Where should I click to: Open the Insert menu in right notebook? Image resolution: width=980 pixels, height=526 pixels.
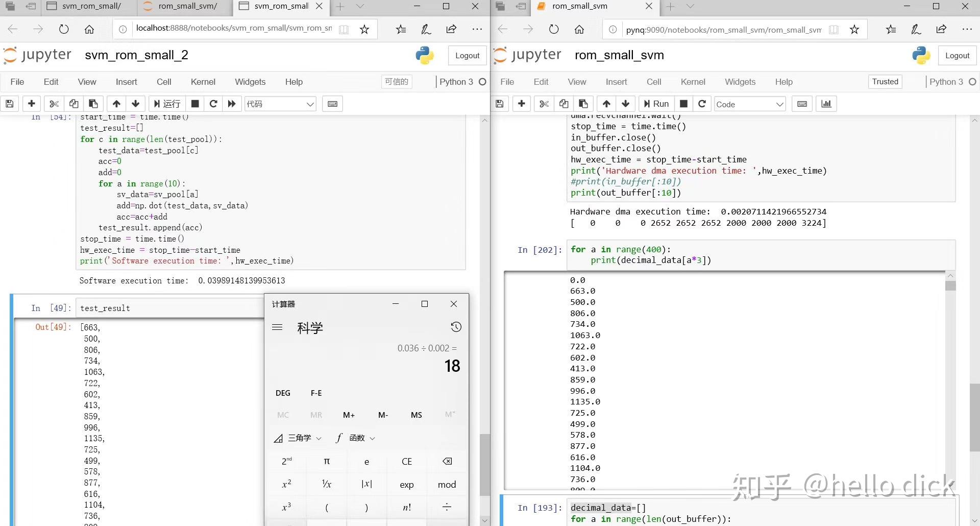[616, 82]
